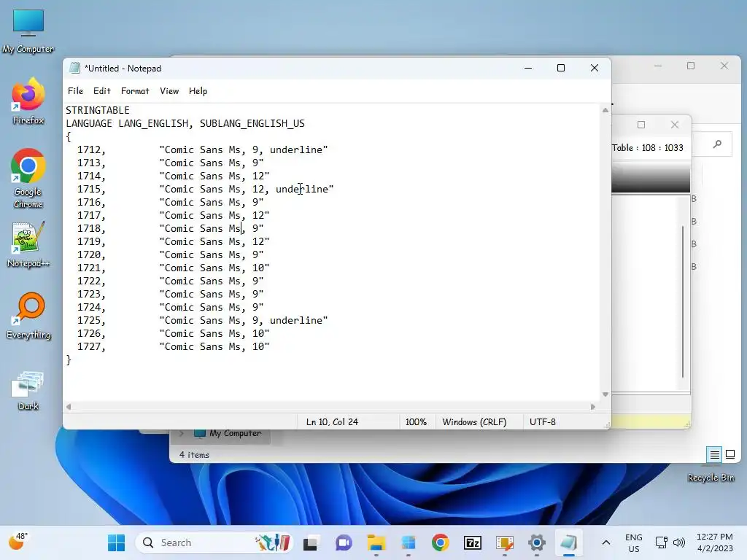The height and width of the screenshot is (560, 747).
Task: Click the UTF-8 encoding status entry
Action: (543, 422)
